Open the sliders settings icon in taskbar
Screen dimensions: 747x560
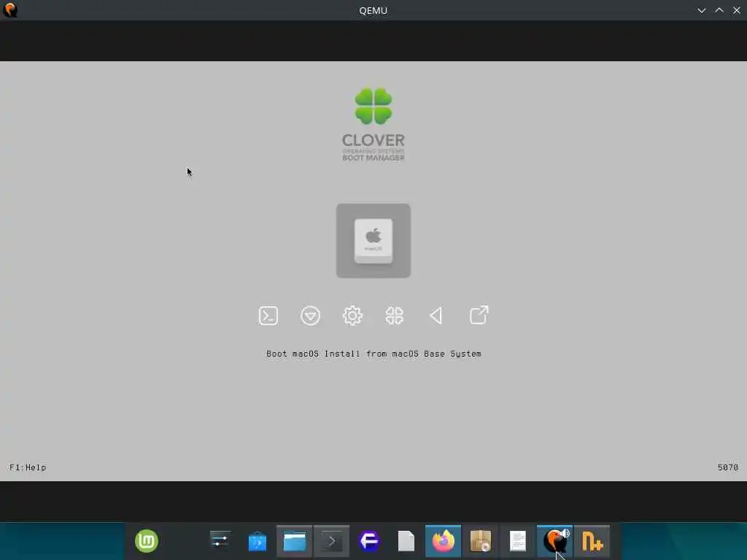click(220, 541)
